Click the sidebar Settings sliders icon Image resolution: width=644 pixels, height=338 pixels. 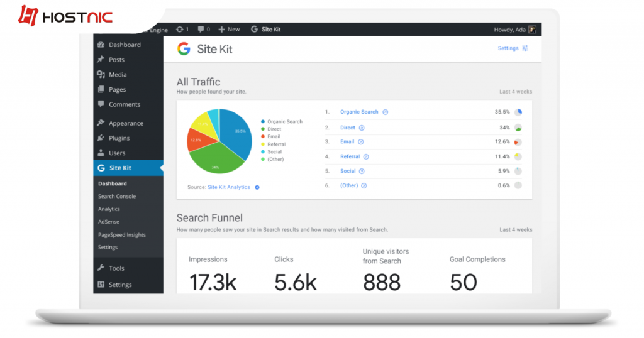[x=101, y=284]
